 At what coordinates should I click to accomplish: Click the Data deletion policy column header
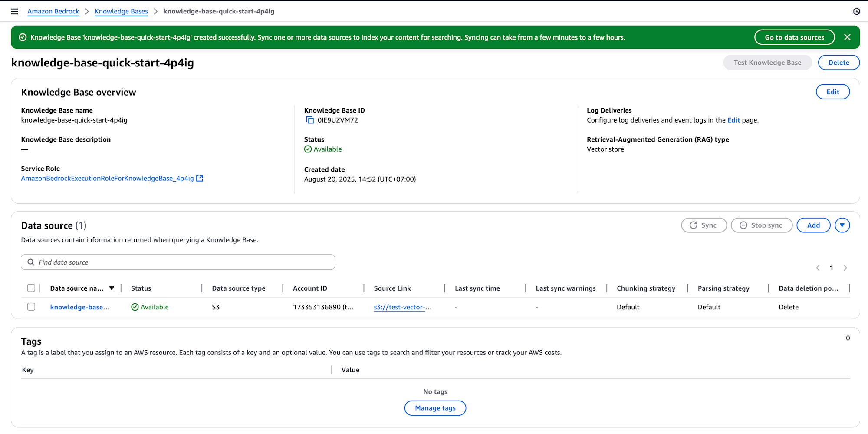coord(809,288)
